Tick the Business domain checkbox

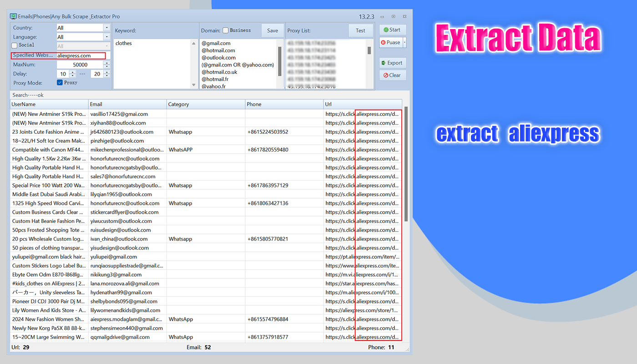click(x=226, y=30)
